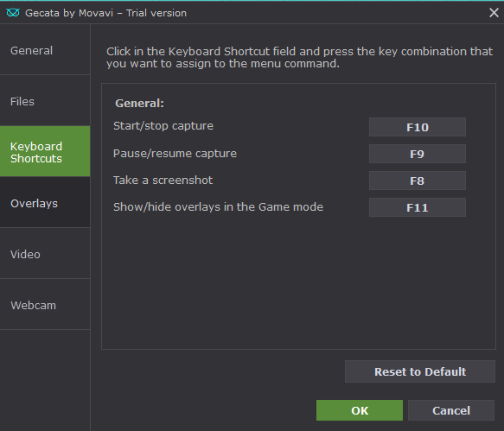Screen dimensions: 504x431
Task: Click the Take a screenshot label
Action: pyautogui.click(x=163, y=181)
